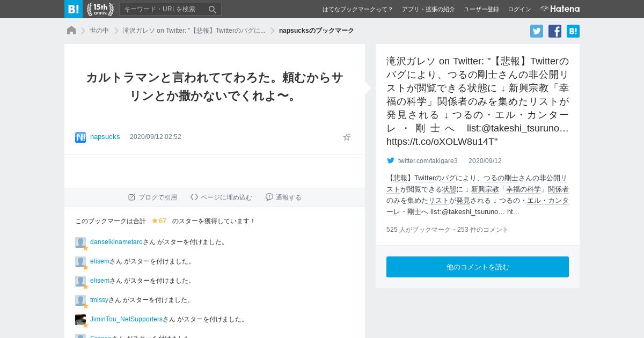Click the search magnifier icon
This screenshot has height=338, width=644.
pos(213,9)
